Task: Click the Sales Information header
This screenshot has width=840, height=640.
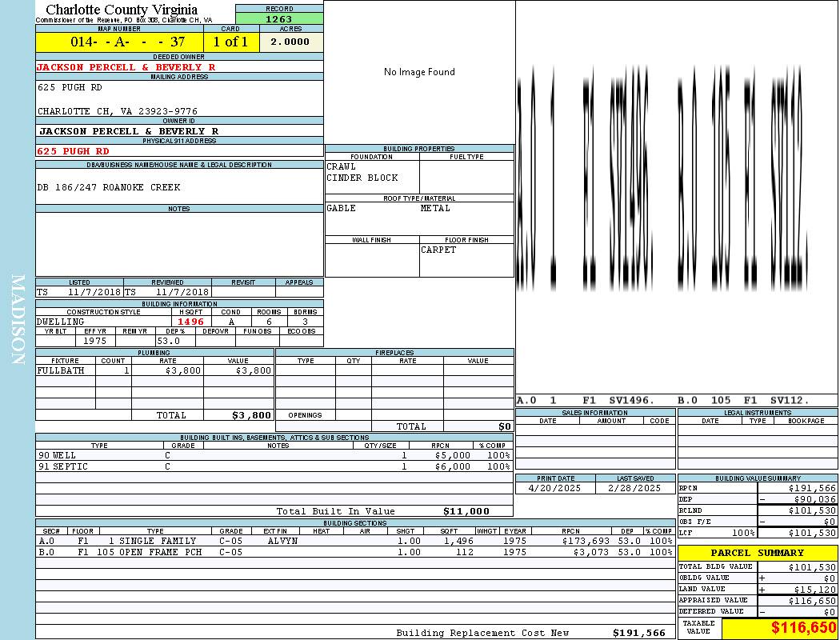Action: (594, 412)
